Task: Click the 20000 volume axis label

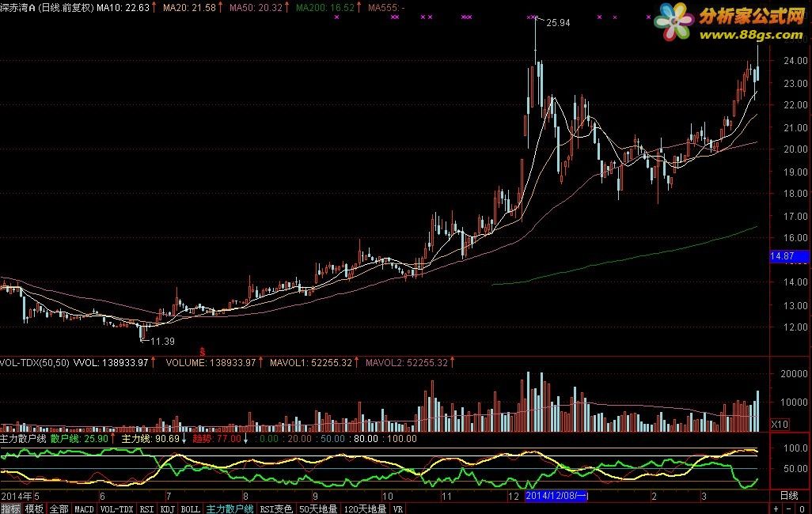Action: pos(794,374)
